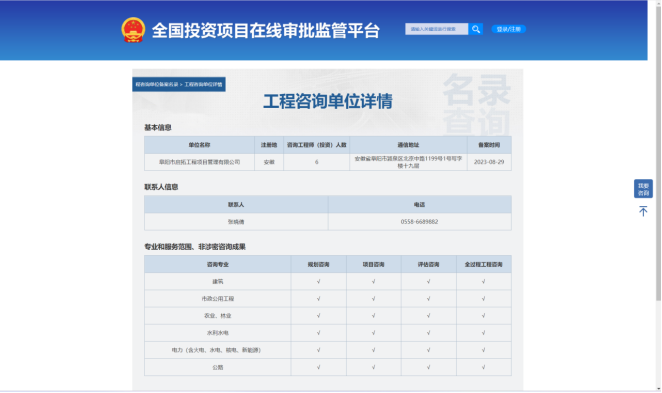The width and height of the screenshot is (662, 393).
Task: Click the 规划咨询 checkmark for 建筑
Action: point(318,282)
